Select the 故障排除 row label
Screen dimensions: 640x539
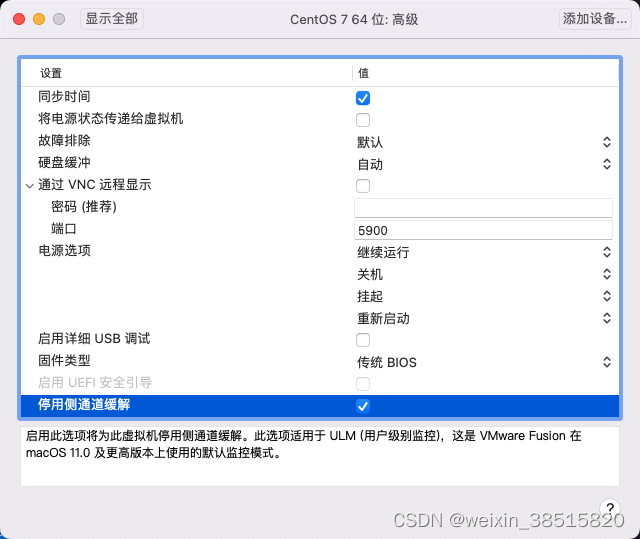[x=64, y=141]
